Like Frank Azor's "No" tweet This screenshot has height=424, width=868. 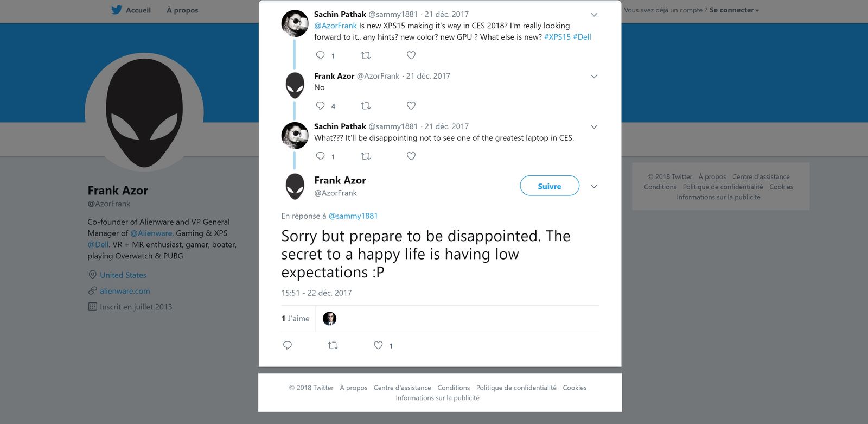pyautogui.click(x=411, y=106)
